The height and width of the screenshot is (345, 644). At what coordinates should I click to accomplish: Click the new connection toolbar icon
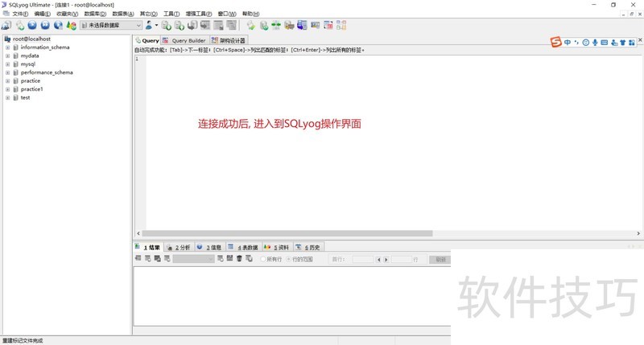(6, 26)
